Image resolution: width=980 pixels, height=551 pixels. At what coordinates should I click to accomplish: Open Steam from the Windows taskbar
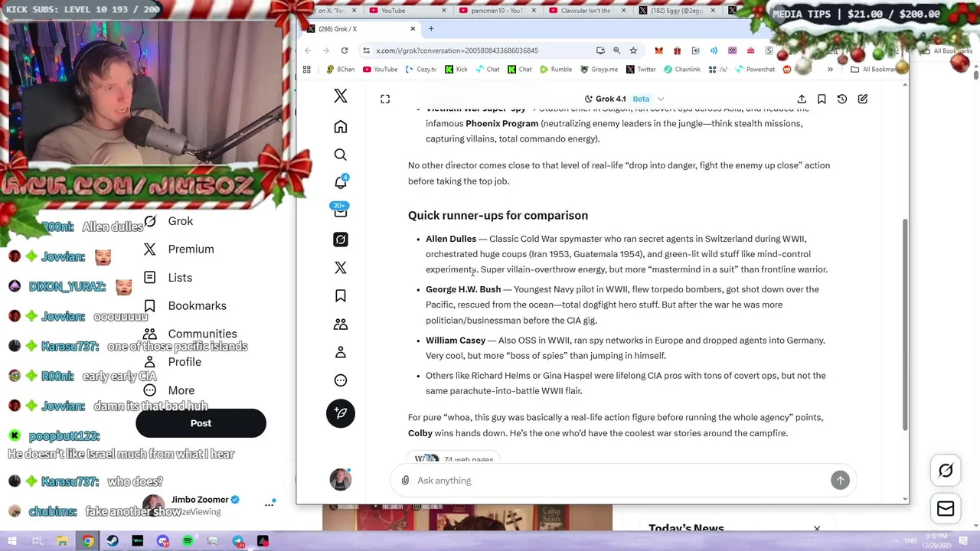click(x=113, y=541)
